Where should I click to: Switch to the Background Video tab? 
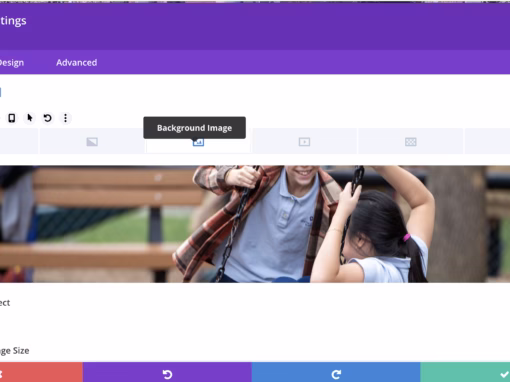(304, 142)
